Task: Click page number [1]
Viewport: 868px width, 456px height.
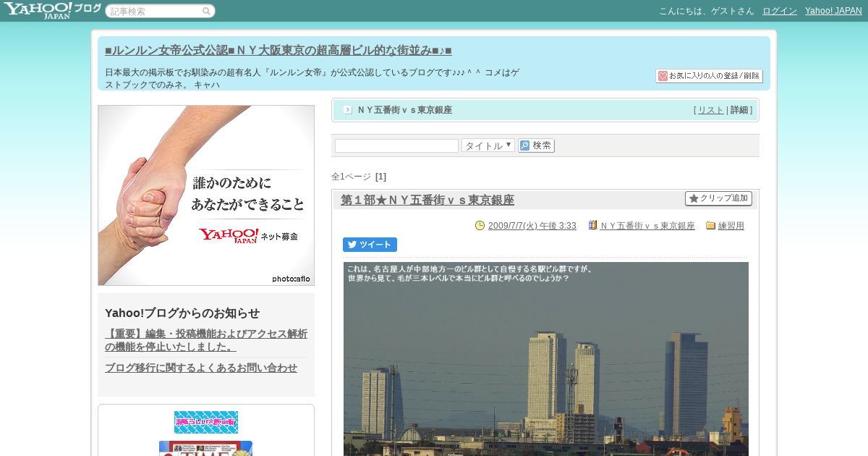Action: tap(380, 177)
